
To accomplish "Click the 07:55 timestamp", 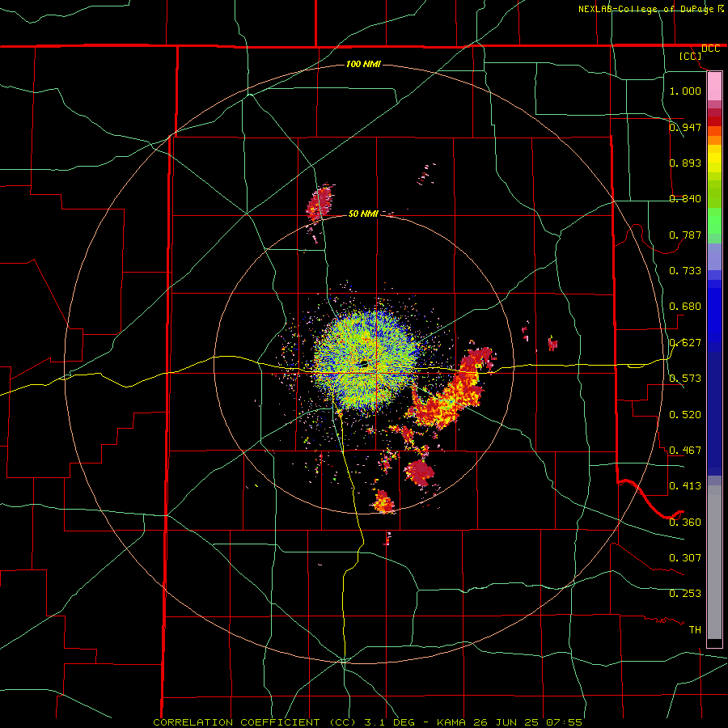I will pos(564,722).
